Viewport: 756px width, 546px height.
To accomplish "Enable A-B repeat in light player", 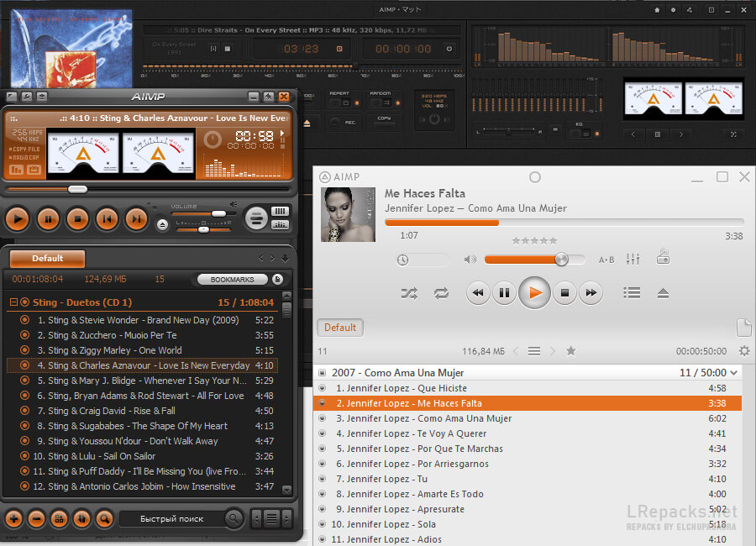I will pyautogui.click(x=606, y=260).
